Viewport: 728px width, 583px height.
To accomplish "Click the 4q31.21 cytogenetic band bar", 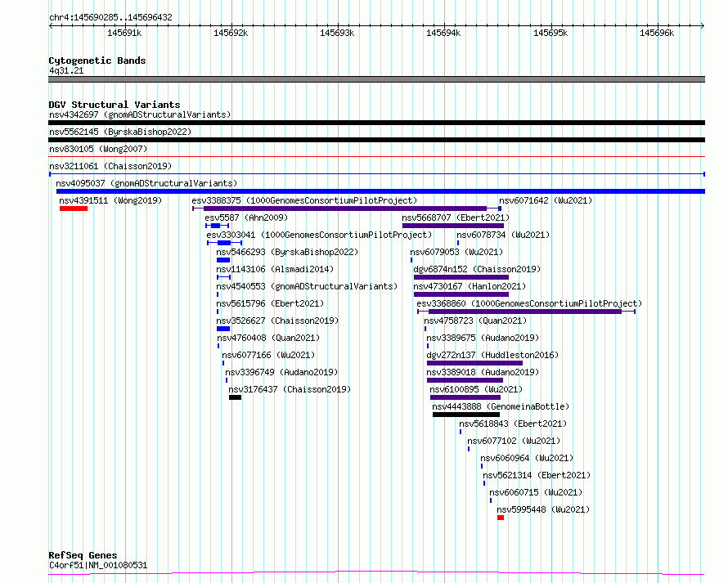I will 376,79.
